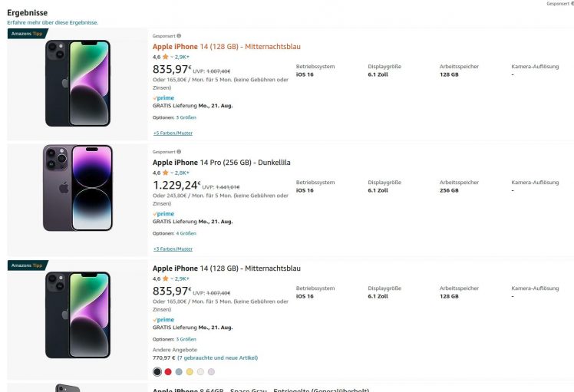The width and height of the screenshot is (574, 392).
Task: Open 'Erfahre mehr über diese Ergebnisse' link
Action: pos(52,22)
